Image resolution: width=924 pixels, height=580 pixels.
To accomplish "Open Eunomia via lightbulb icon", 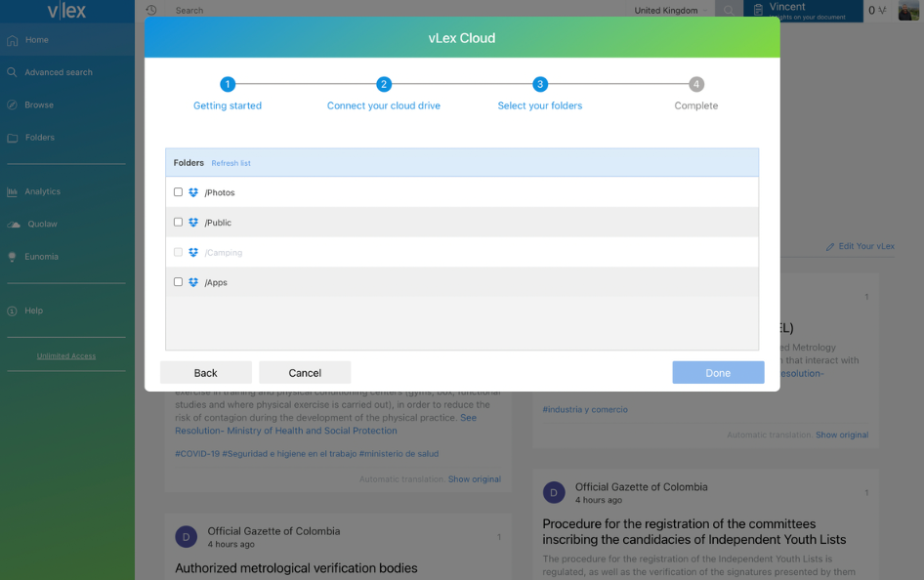I will click(x=13, y=257).
